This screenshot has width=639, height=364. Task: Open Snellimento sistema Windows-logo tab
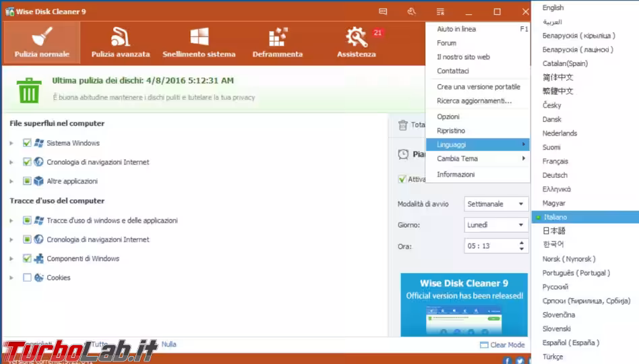click(x=199, y=42)
